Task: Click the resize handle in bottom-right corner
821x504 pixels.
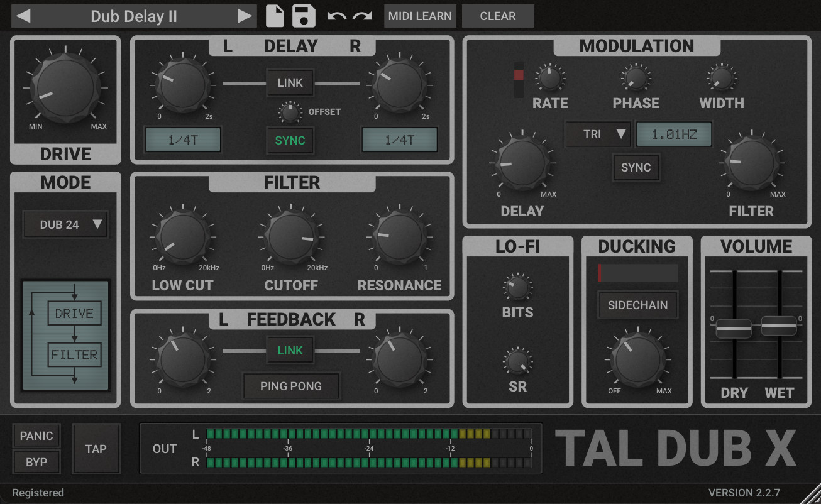Action: [811, 493]
